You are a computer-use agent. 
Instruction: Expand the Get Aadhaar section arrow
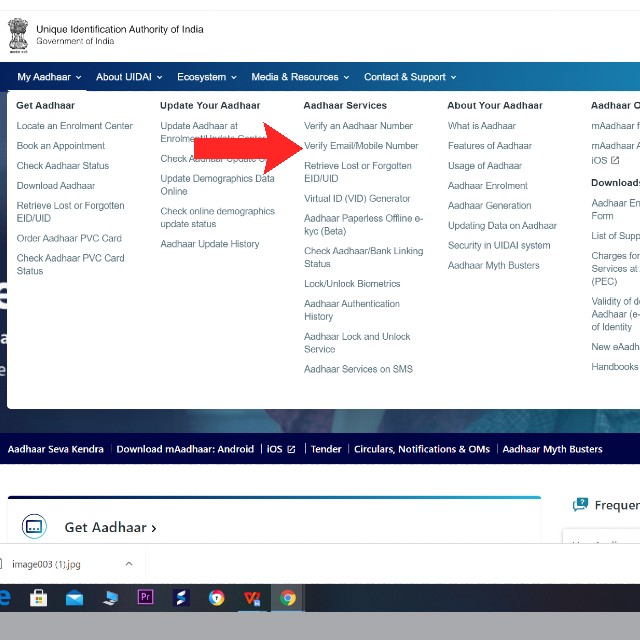point(154,528)
